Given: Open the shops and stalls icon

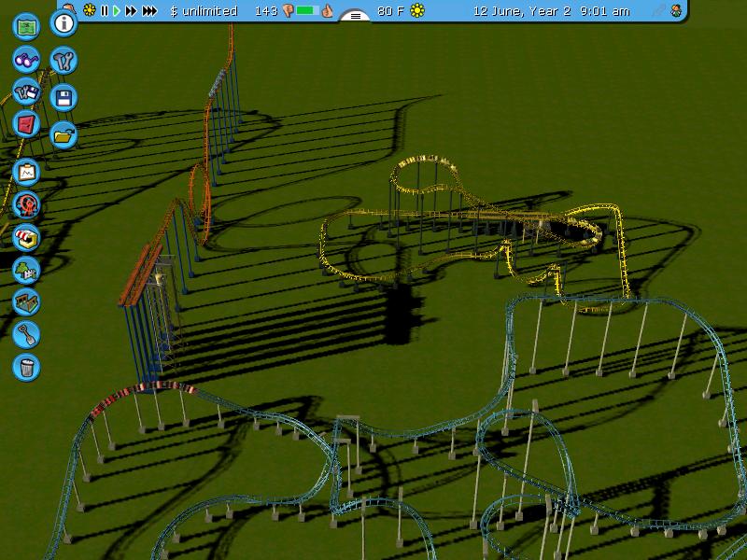Looking at the screenshot, I should (26, 237).
